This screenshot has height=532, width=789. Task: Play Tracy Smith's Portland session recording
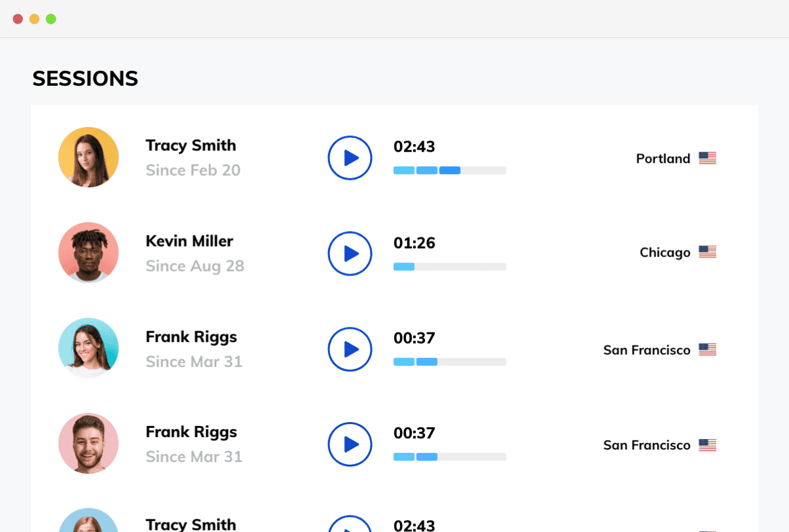pos(350,158)
